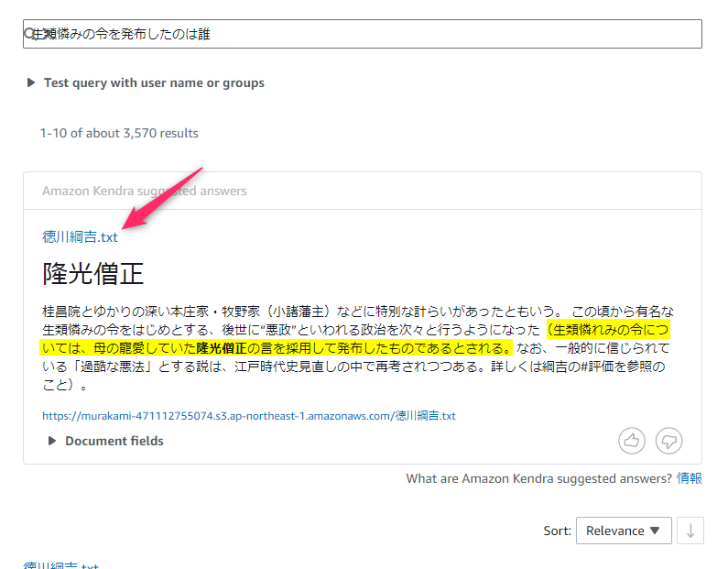
Task: Open the Sort Relevance dropdown
Action: (624, 531)
